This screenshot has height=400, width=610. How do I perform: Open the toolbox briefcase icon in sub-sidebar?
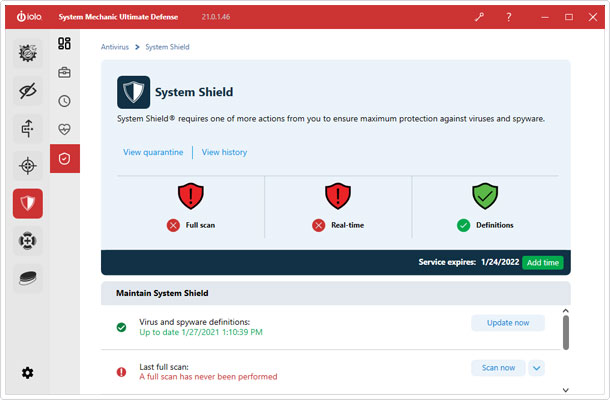65,72
